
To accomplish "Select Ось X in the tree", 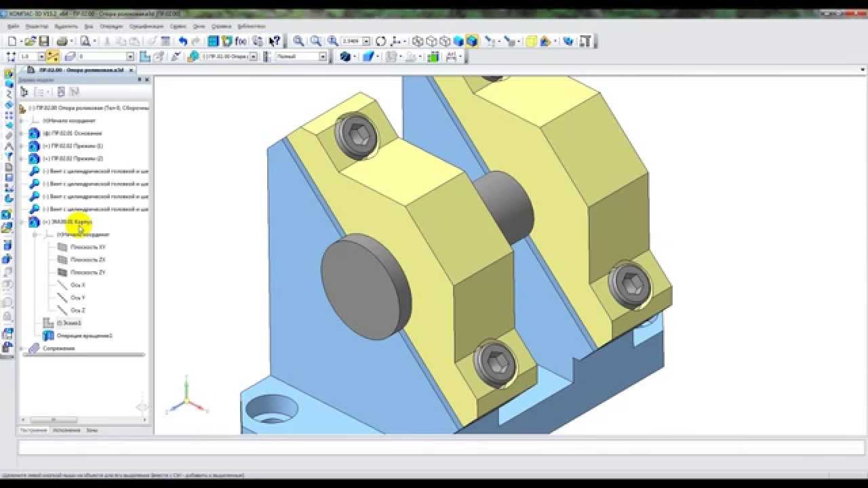I will pyautogui.click(x=77, y=285).
